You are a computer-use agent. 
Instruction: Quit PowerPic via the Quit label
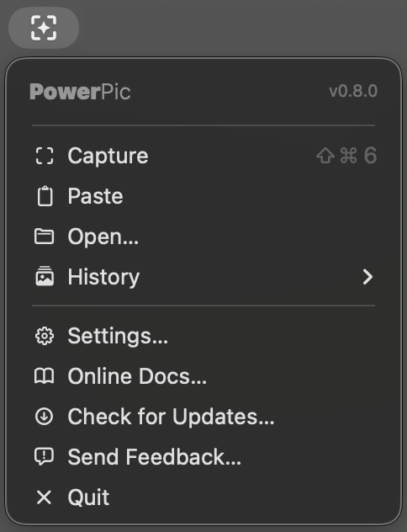pos(88,497)
